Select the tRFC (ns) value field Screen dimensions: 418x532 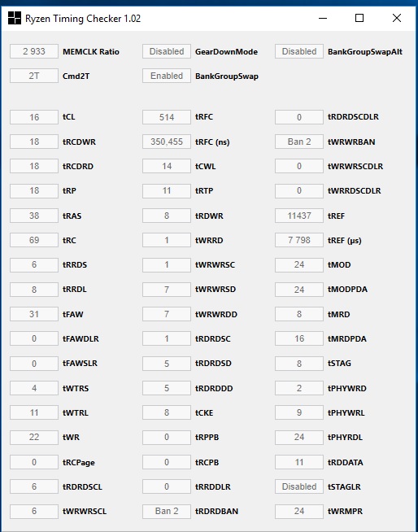pos(167,142)
